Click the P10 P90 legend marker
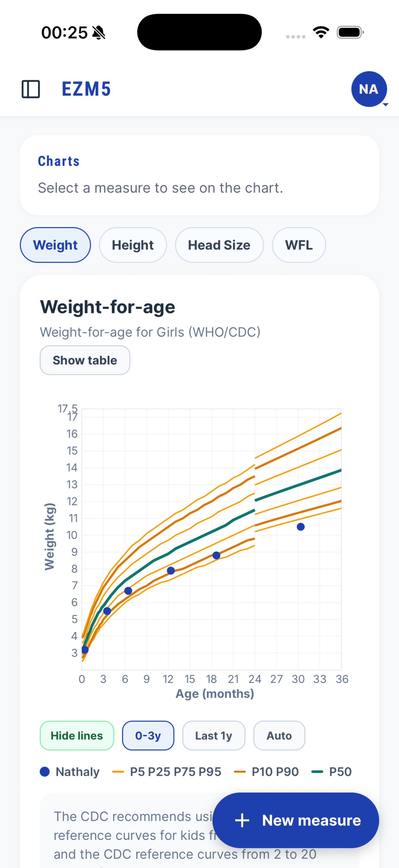The image size is (399, 868). tap(240, 772)
